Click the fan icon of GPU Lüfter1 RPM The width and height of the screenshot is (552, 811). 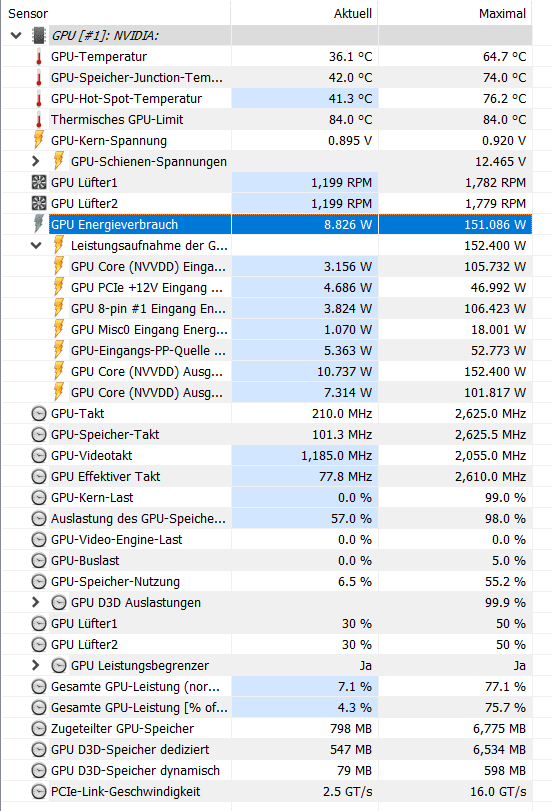pos(39,183)
